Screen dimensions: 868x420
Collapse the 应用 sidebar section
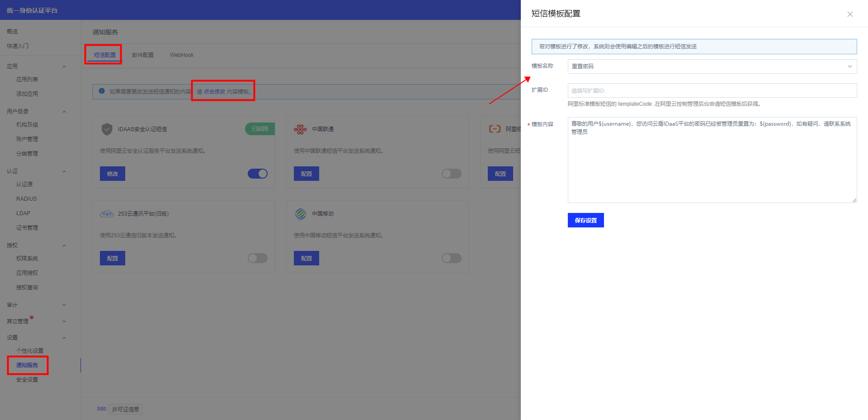(x=64, y=66)
